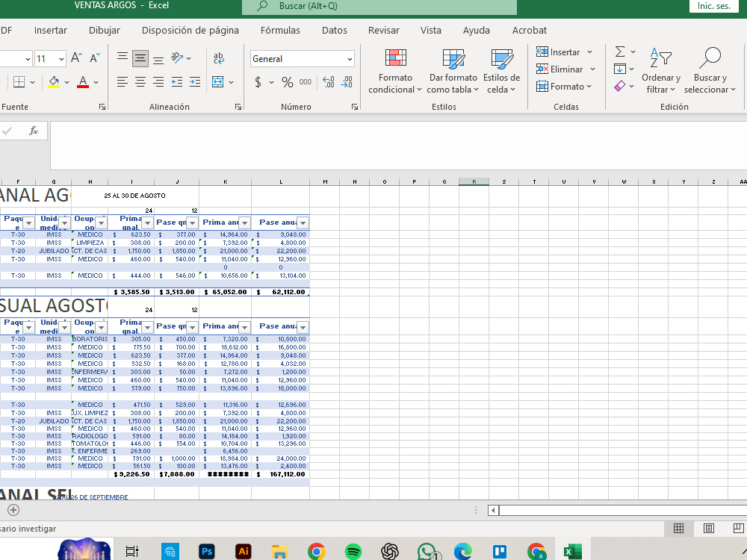Click Insertar in the Celdas group
The width and height of the screenshot is (747, 560).
[564, 52]
